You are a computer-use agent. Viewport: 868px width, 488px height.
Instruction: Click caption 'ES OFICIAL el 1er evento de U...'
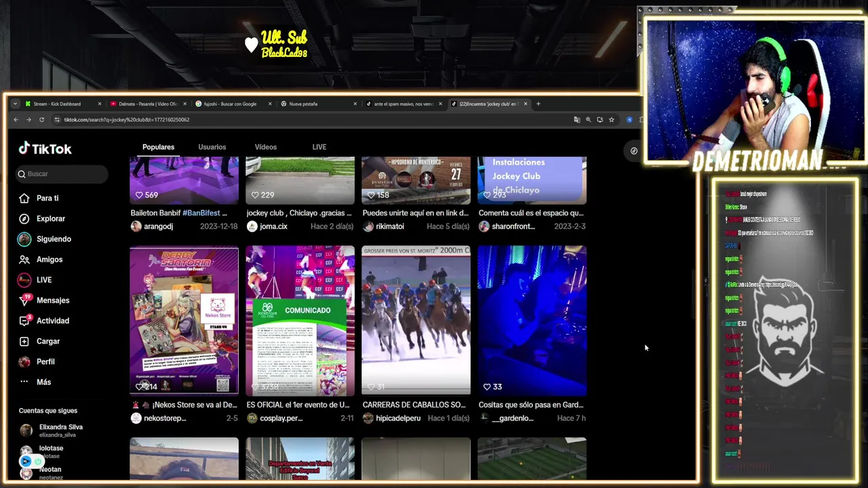pos(298,405)
